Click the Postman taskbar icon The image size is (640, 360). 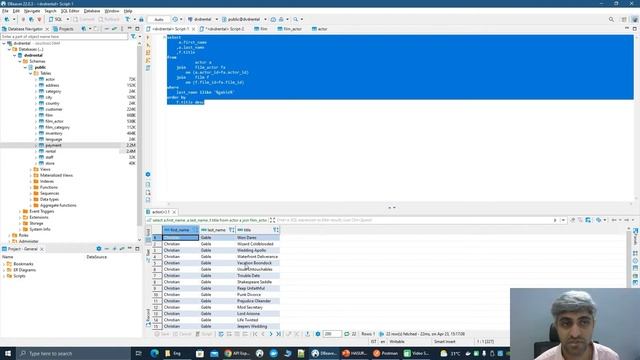(386, 353)
